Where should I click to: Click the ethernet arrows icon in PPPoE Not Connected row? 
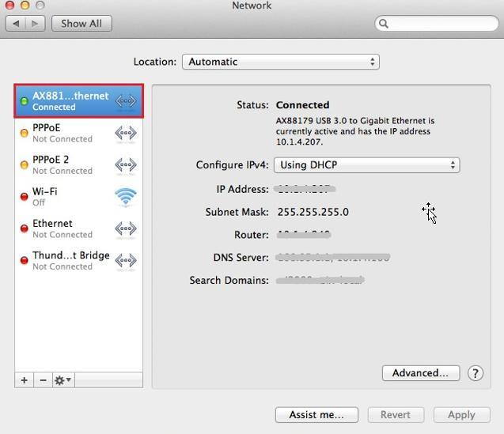(x=126, y=133)
